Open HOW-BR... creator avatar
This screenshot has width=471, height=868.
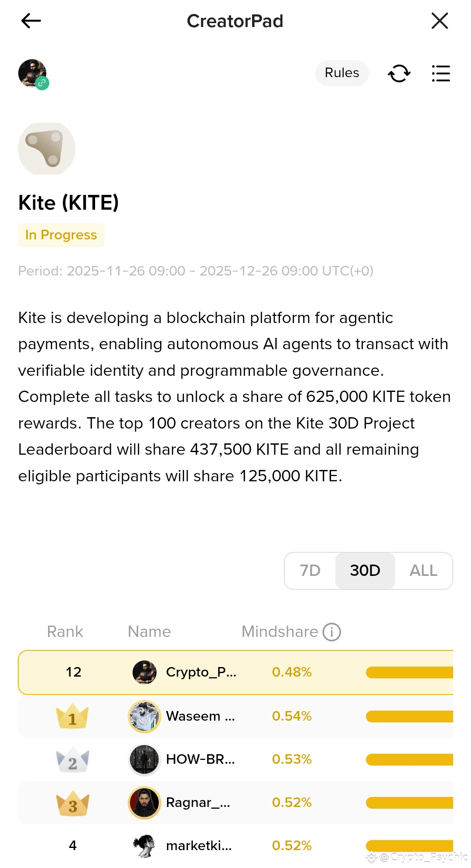point(144,759)
